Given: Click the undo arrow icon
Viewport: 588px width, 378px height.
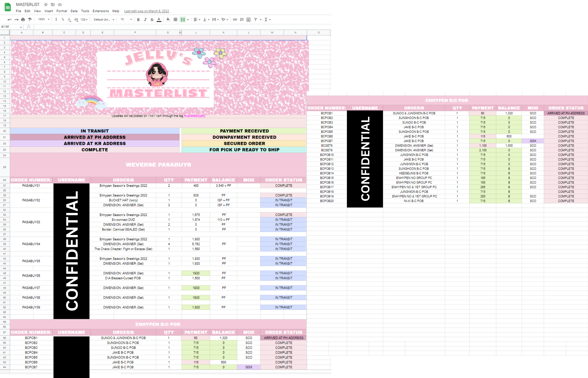Looking at the screenshot, I should 9,20.
